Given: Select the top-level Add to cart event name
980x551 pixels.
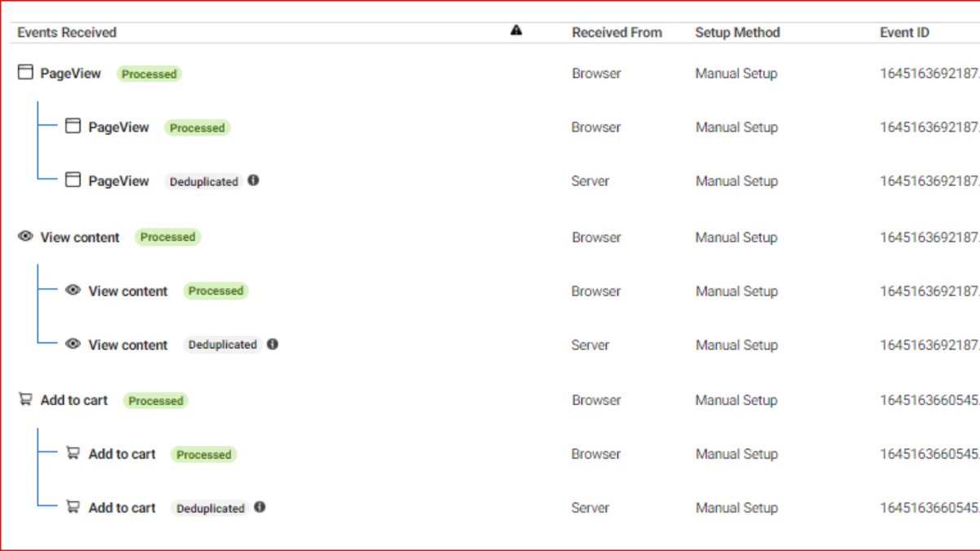Looking at the screenshot, I should pyautogui.click(x=74, y=400).
